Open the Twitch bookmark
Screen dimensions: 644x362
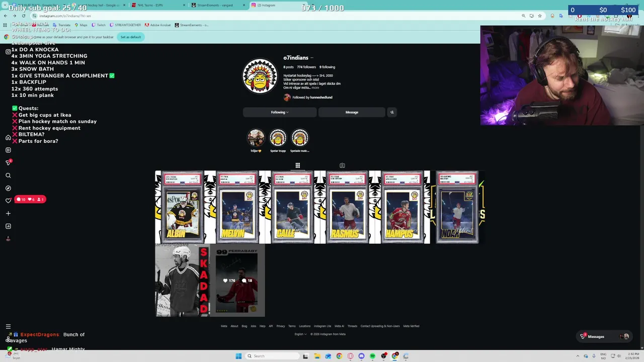(x=99, y=25)
